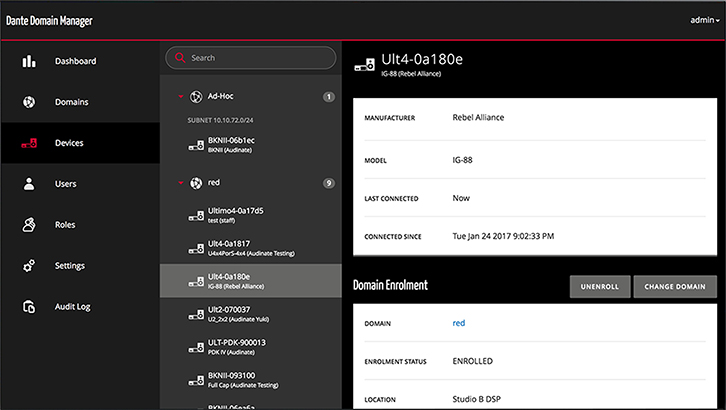726x410 pixels.
Task: Follow the red domain link
Action: tap(458, 323)
